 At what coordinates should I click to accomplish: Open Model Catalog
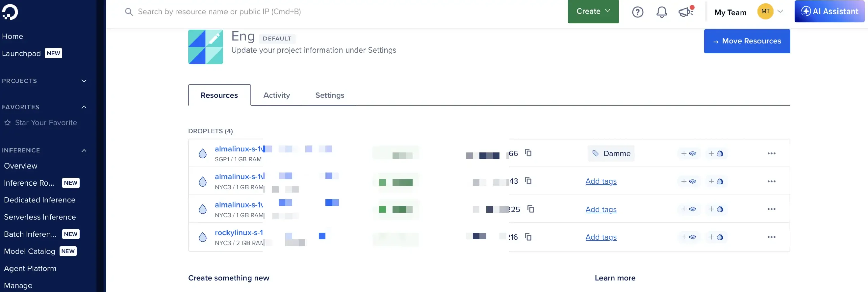pyautogui.click(x=29, y=251)
